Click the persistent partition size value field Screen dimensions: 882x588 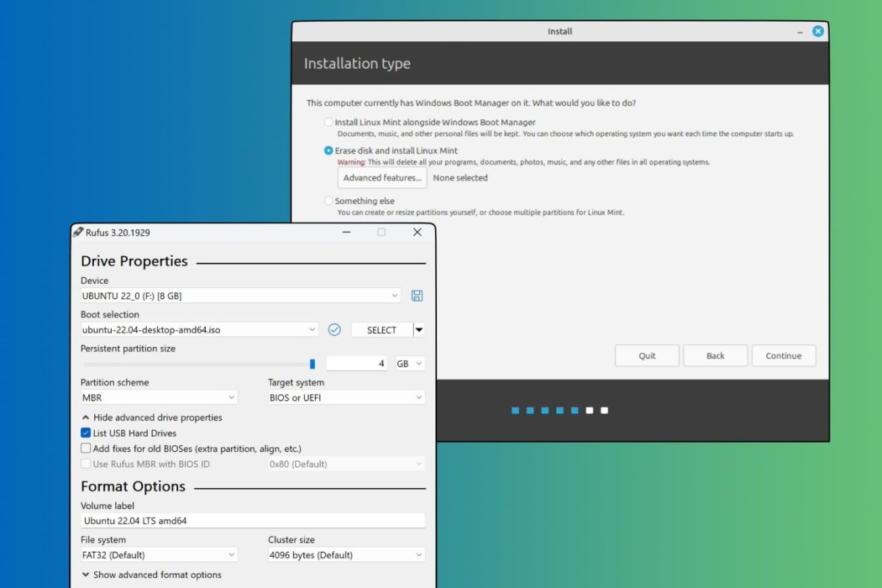(x=357, y=364)
